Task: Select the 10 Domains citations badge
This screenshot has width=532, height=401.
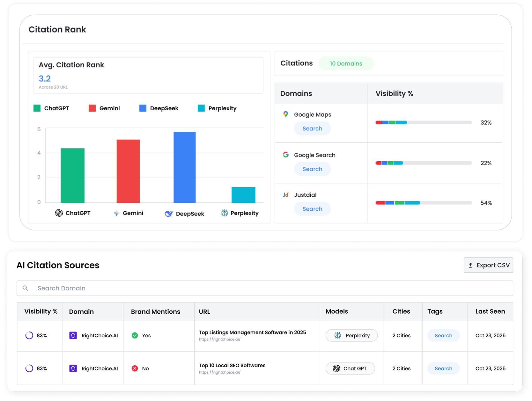Action: [x=346, y=63]
